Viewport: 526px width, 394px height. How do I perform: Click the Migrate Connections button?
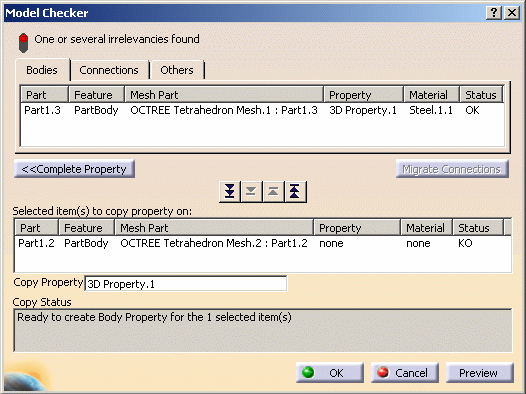[x=452, y=169]
